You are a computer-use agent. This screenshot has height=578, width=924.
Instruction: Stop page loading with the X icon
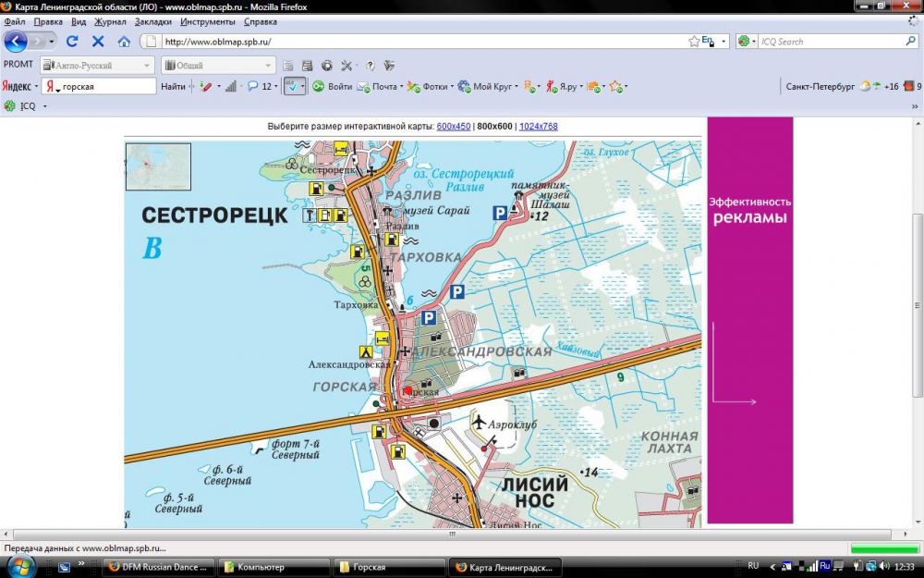click(98, 42)
